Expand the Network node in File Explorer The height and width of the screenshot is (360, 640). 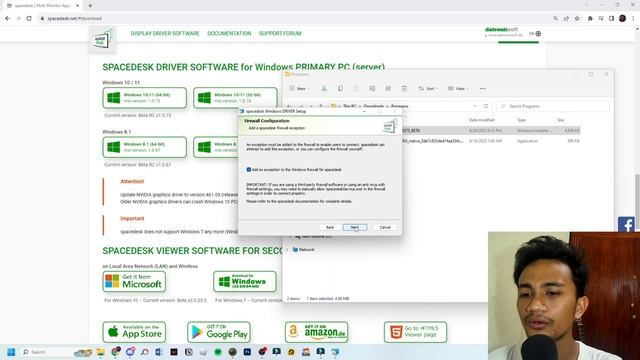287,249
